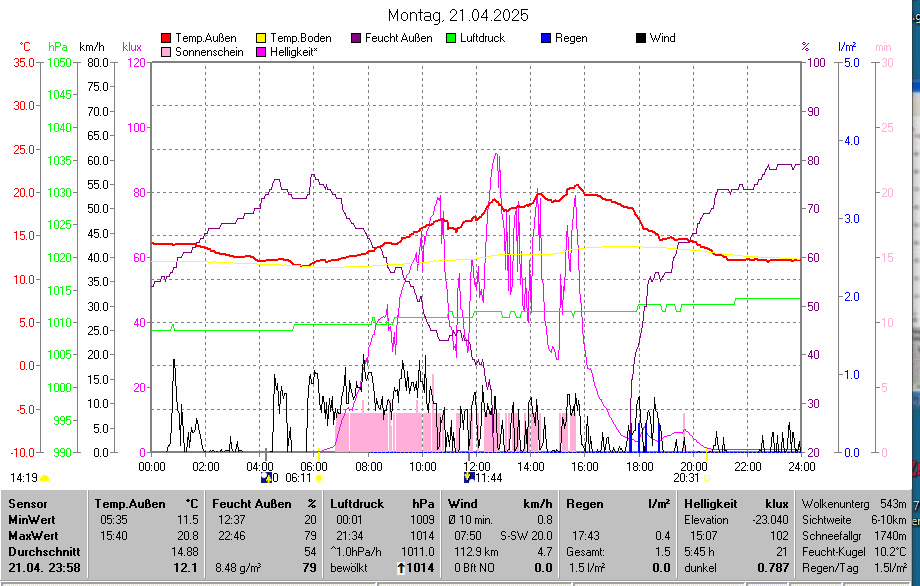The height and width of the screenshot is (586, 920).
Task: Click the Sensor header in the data table
Action: tap(28, 504)
